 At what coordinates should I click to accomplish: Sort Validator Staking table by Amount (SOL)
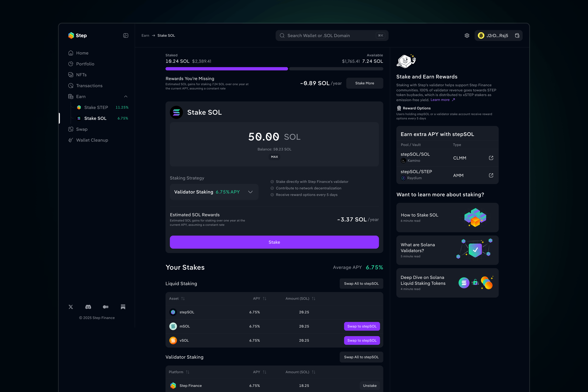[x=313, y=372]
